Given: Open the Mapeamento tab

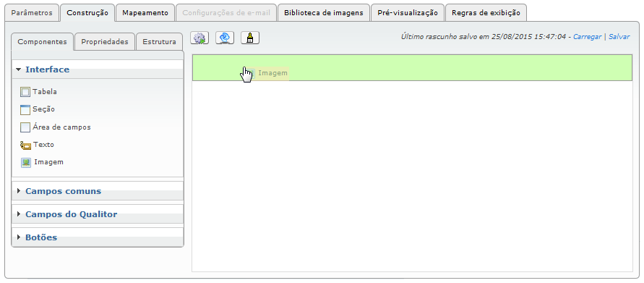Looking at the screenshot, I should click(x=145, y=13).
